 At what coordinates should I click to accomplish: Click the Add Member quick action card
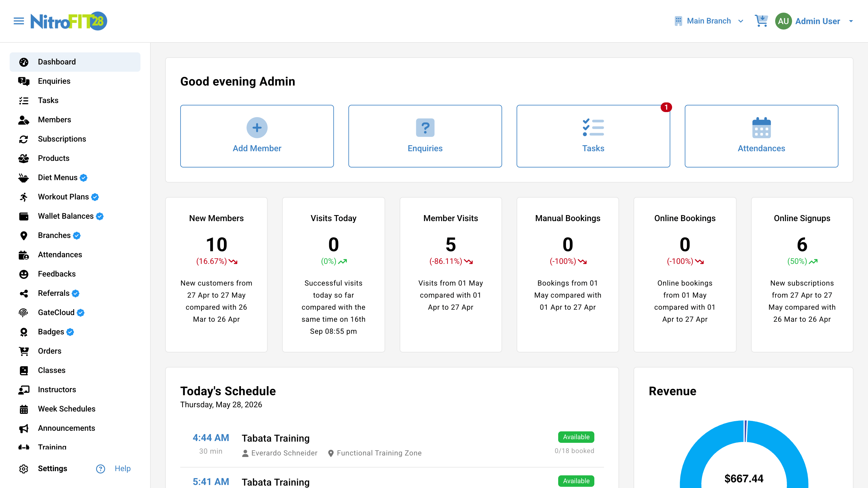257,136
